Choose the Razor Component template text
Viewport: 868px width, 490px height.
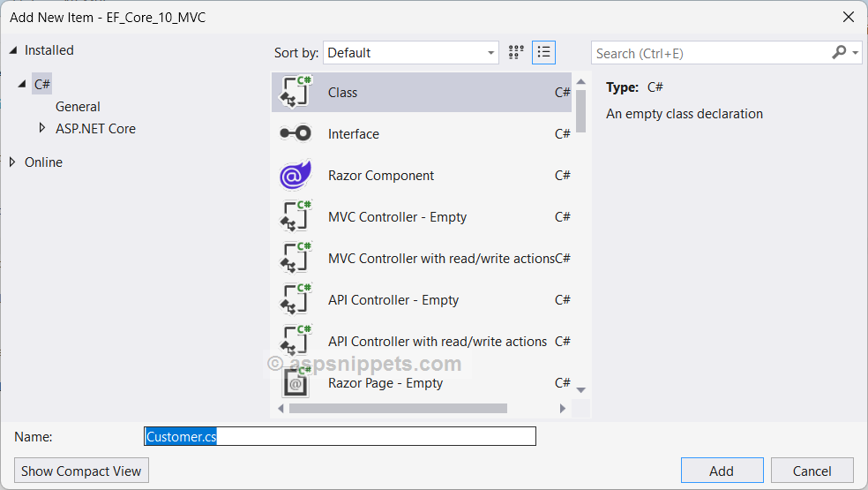(x=381, y=176)
